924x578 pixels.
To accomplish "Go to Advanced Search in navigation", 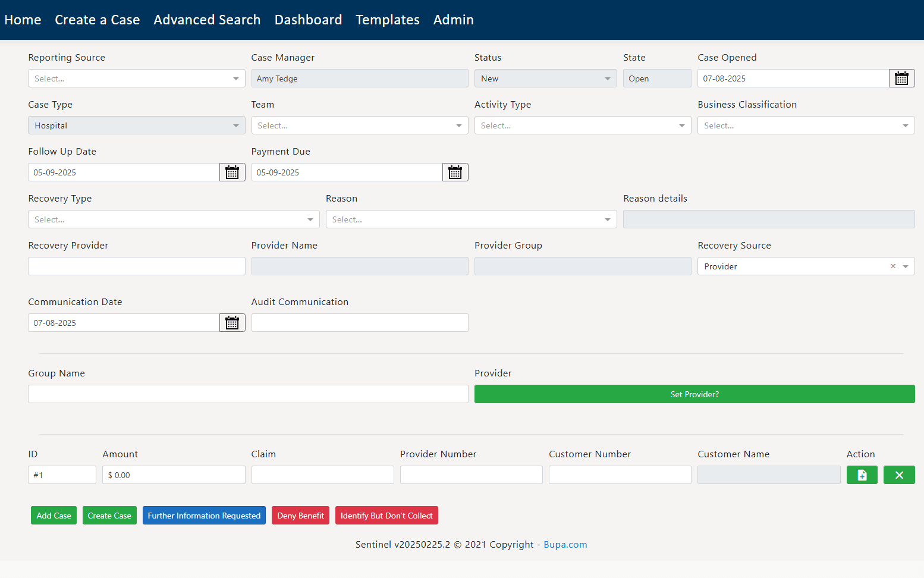I will [207, 20].
